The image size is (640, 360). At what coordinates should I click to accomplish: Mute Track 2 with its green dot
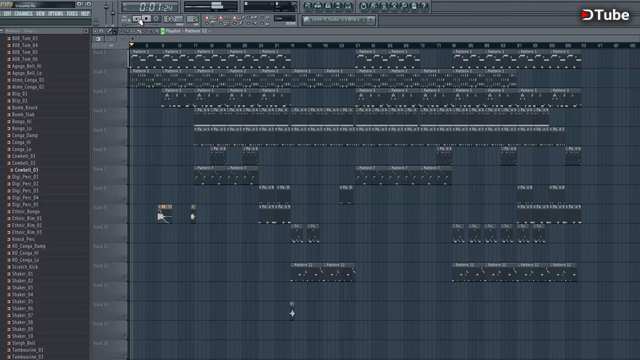click(x=125, y=84)
